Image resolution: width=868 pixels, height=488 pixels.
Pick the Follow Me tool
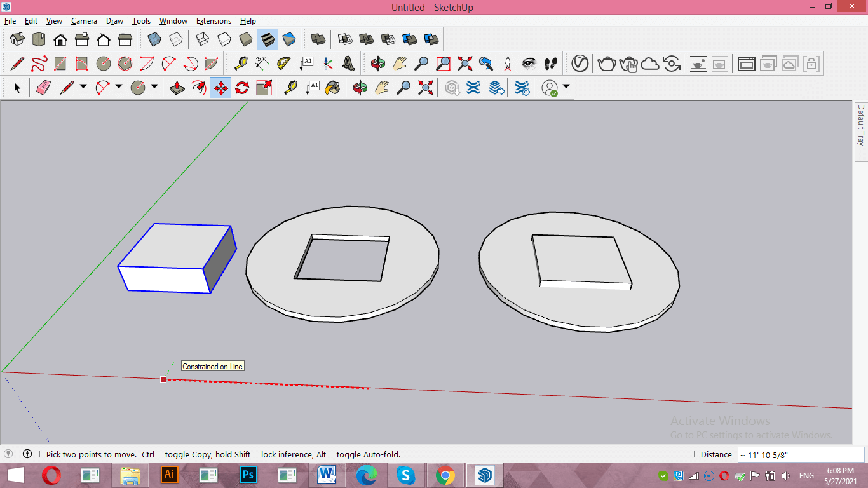(200, 88)
